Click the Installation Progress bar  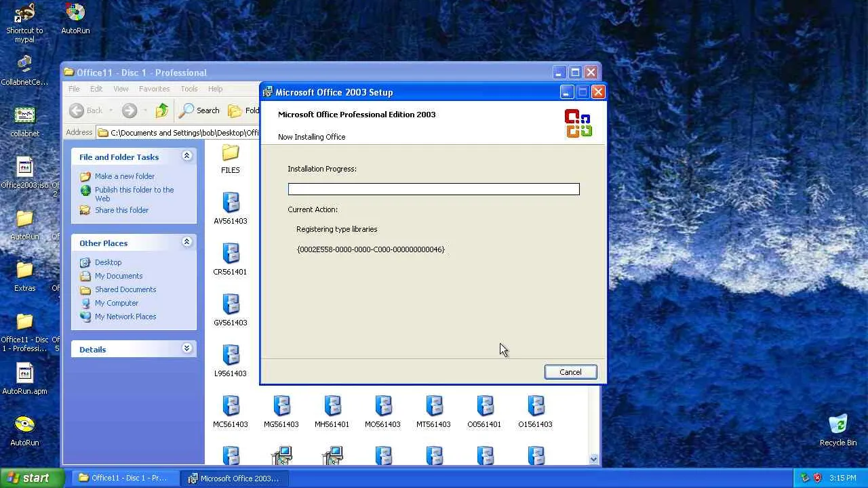434,189
